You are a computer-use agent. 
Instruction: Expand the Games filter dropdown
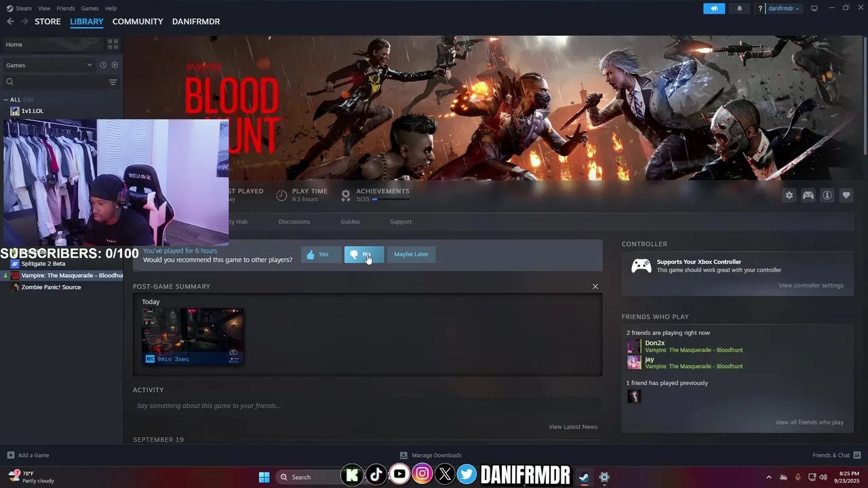(49, 65)
